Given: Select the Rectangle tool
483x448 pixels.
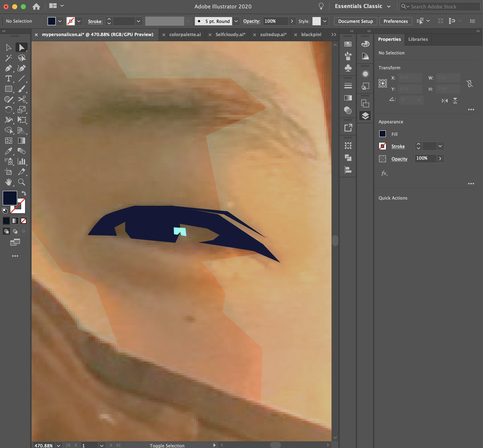Looking at the screenshot, I should click(8, 89).
